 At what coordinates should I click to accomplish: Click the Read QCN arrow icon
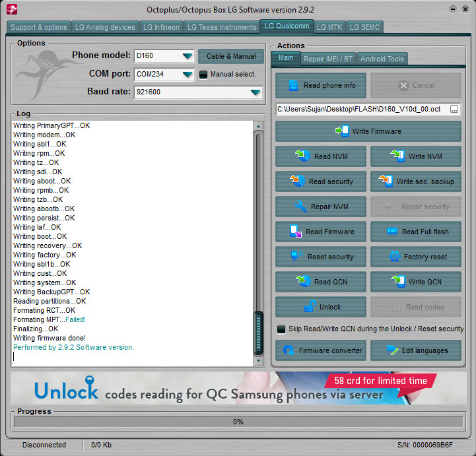click(302, 281)
